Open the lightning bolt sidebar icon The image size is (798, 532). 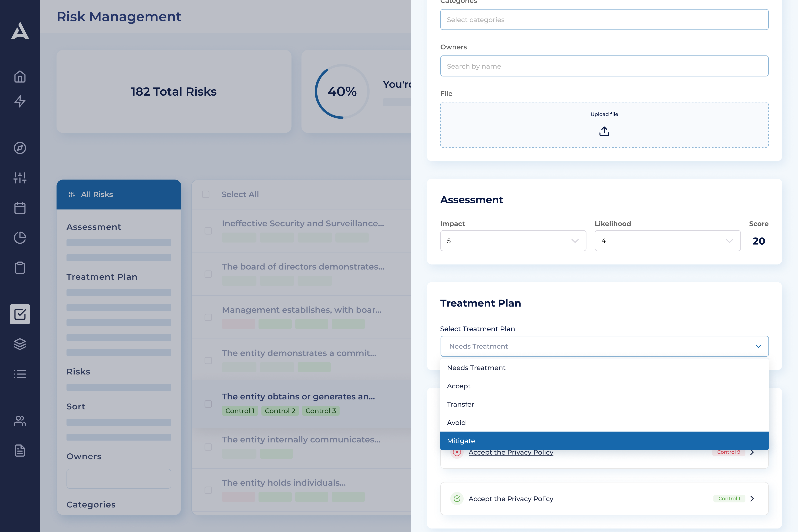[20, 101]
